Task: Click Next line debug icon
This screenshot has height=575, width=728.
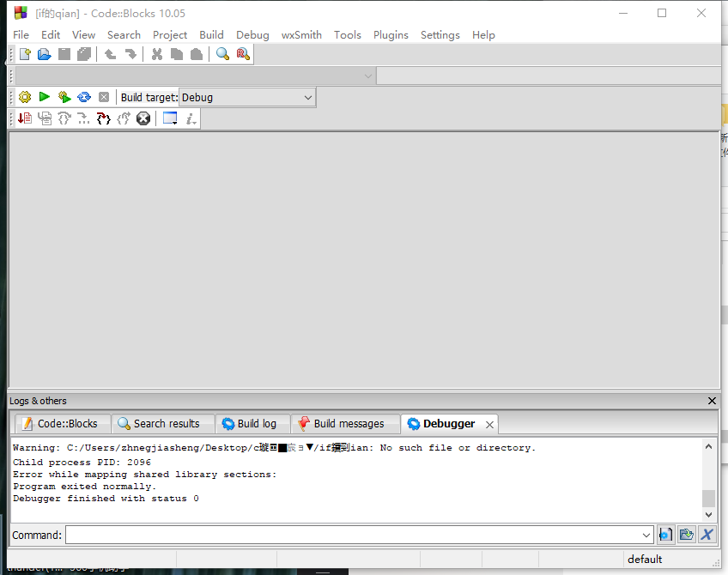Action: pyautogui.click(x=64, y=118)
